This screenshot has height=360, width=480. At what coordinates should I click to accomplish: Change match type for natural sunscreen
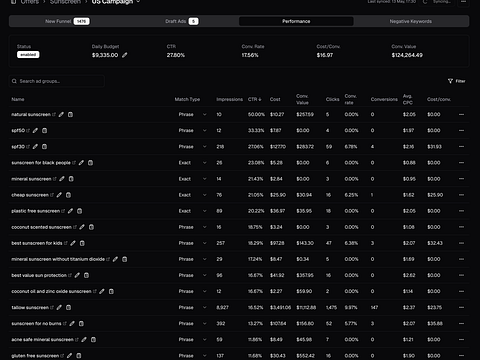pos(192,114)
